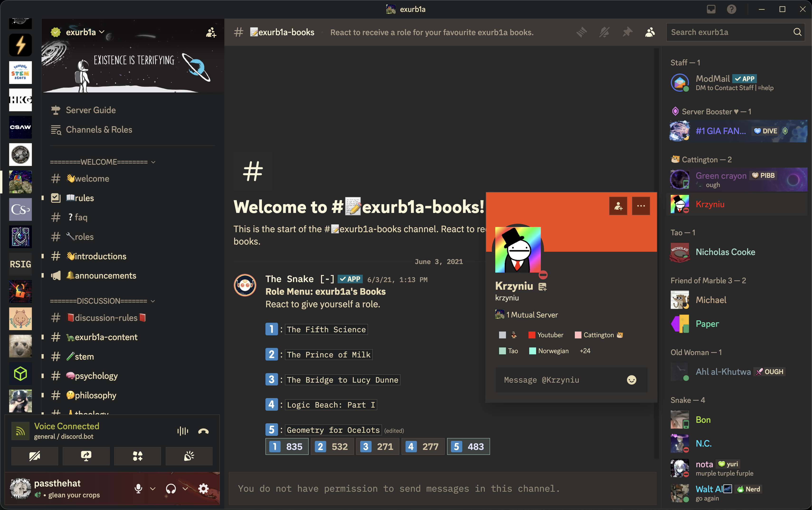Image resolution: width=812 pixels, height=510 pixels.
Task: Toggle the member list icon
Action: point(650,32)
